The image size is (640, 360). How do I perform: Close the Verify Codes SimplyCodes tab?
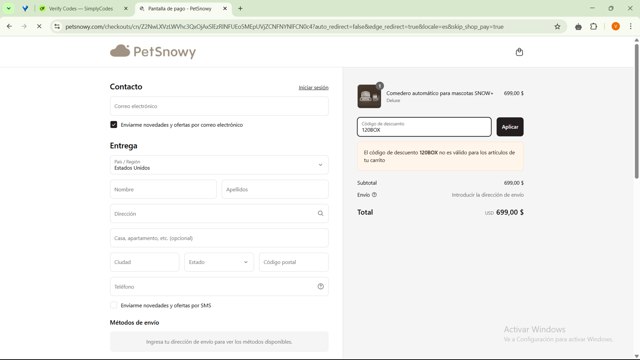pos(126,8)
